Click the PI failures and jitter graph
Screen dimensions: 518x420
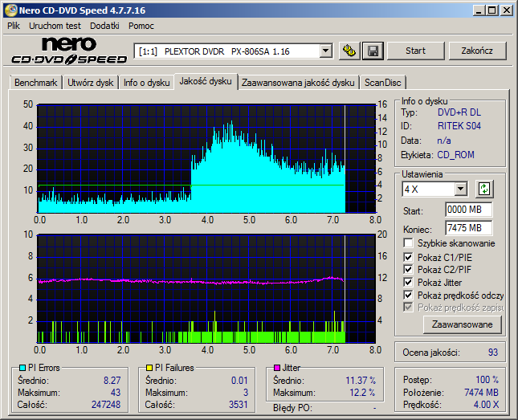[x=206, y=289]
